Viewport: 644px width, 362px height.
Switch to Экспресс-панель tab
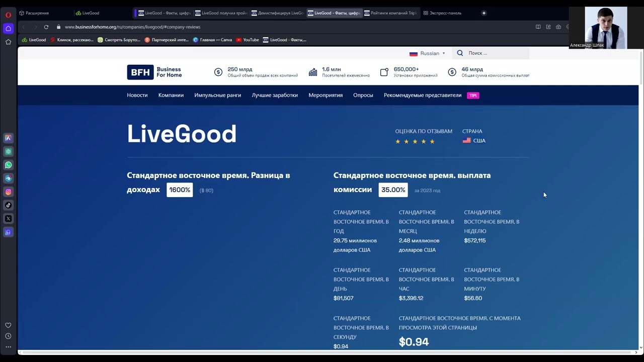pyautogui.click(x=443, y=13)
